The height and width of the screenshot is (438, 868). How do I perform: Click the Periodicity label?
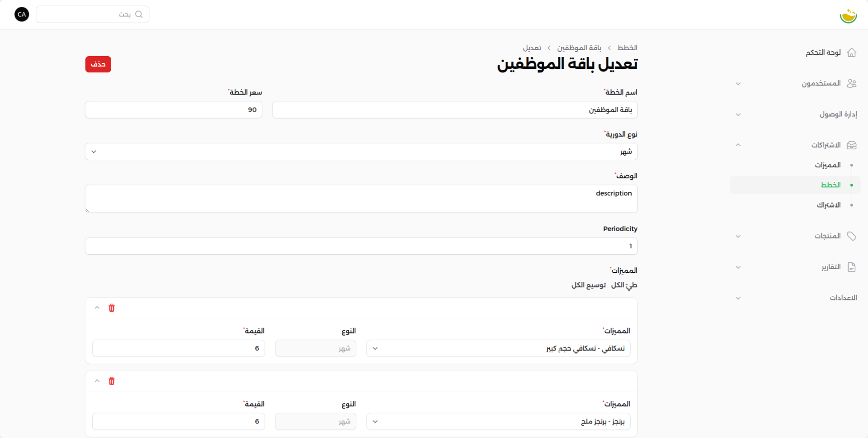coord(620,229)
